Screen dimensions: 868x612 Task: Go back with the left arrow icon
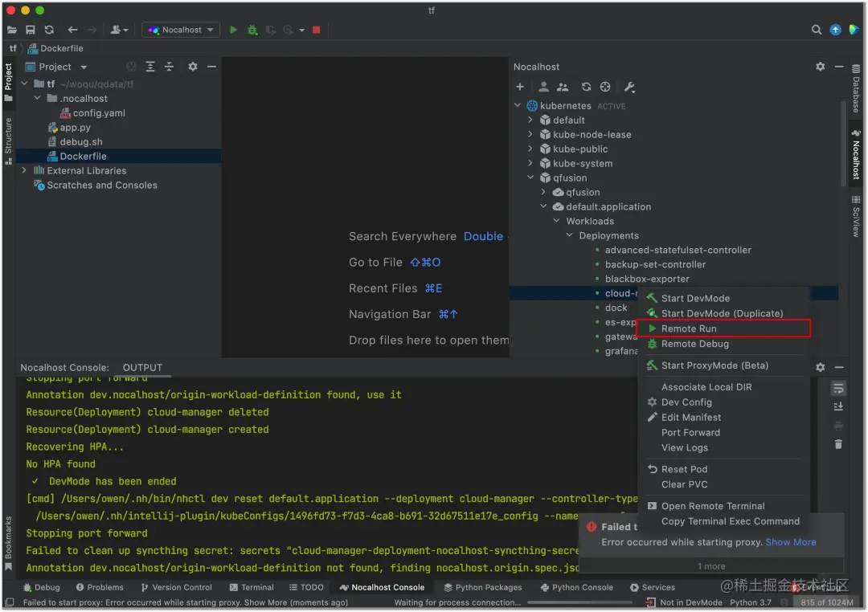point(72,30)
